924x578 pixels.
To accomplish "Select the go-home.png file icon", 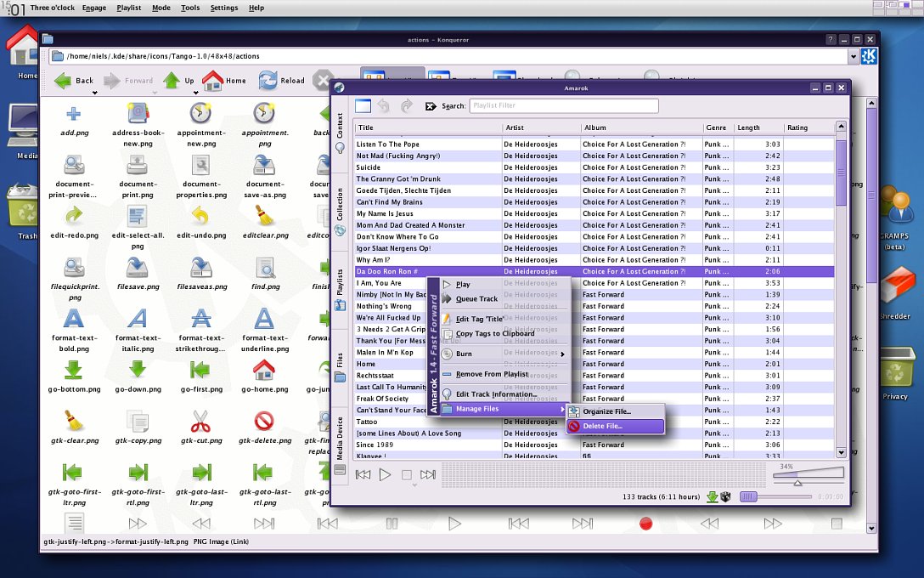I will click(x=264, y=371).
